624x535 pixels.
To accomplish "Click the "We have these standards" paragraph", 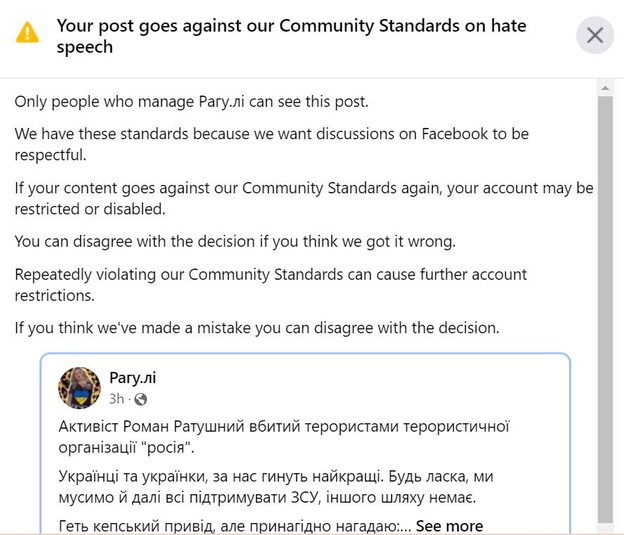I will coord(271,144).
